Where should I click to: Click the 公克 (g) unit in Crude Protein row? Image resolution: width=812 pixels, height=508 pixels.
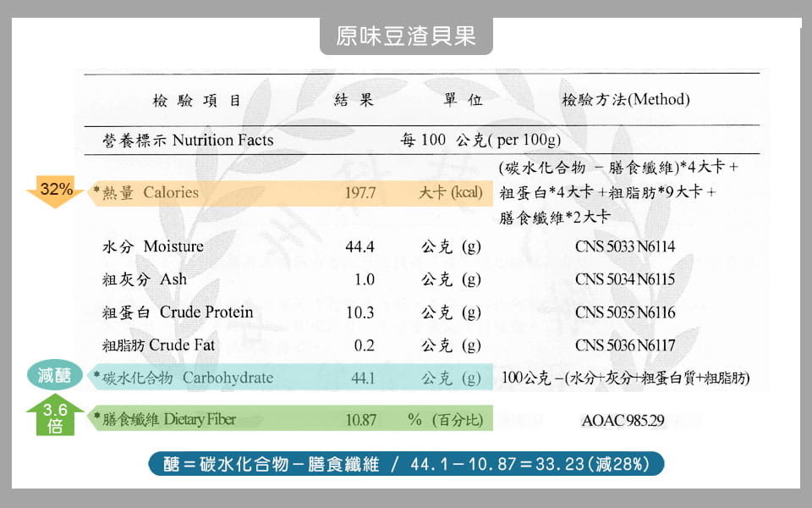pyautogui.click(x=451, y=312)
